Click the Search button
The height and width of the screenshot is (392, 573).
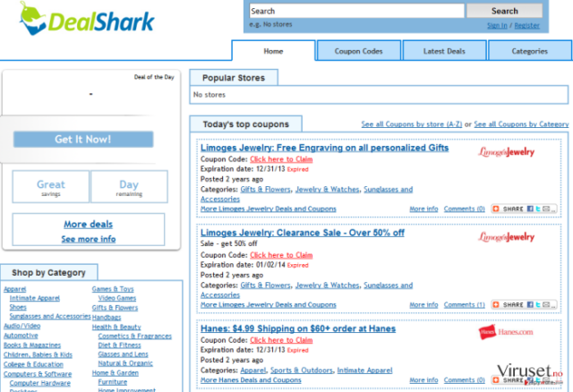504,11
